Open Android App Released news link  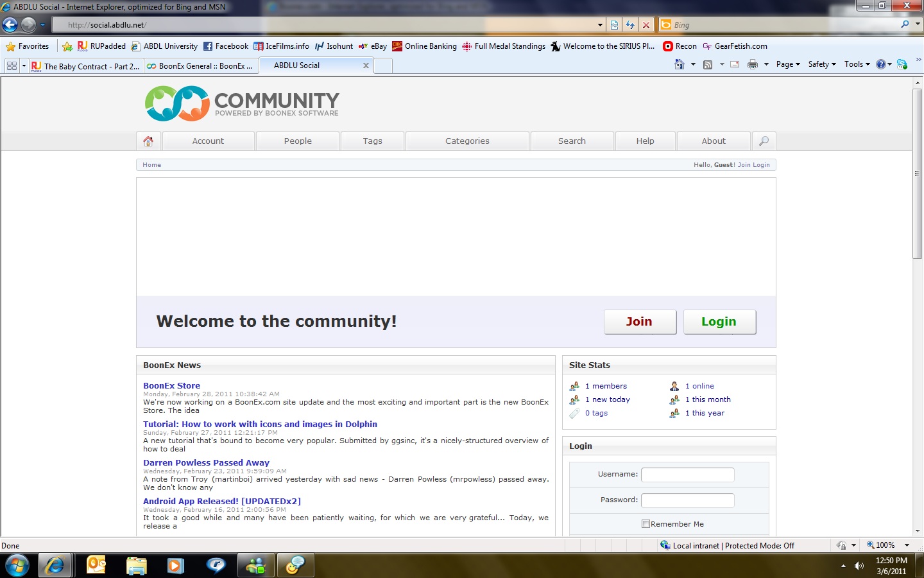222,501
